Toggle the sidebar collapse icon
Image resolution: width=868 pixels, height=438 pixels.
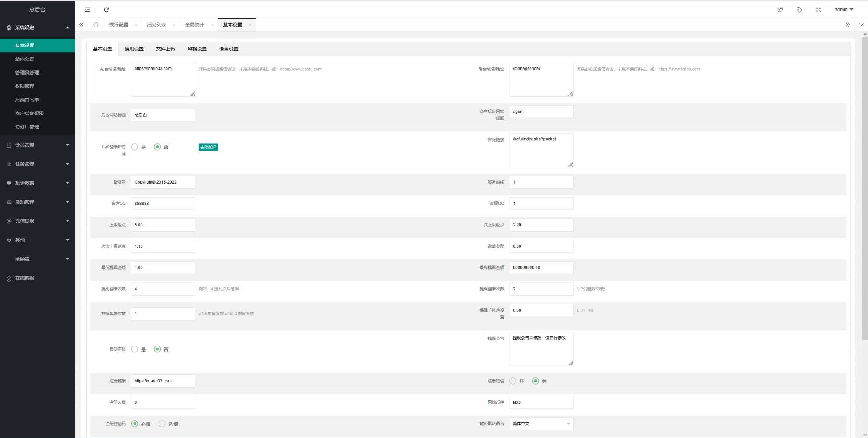tap(87, 10)
